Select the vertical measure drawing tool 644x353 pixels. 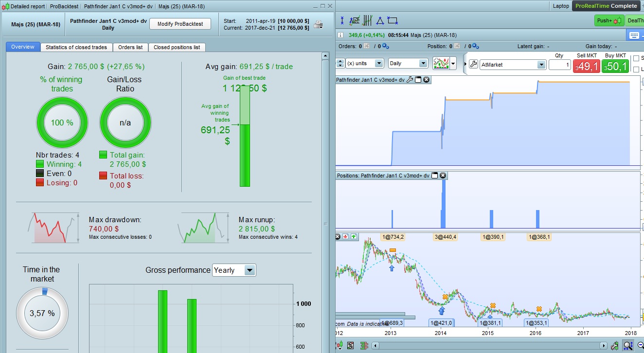[x=342, y=21]
